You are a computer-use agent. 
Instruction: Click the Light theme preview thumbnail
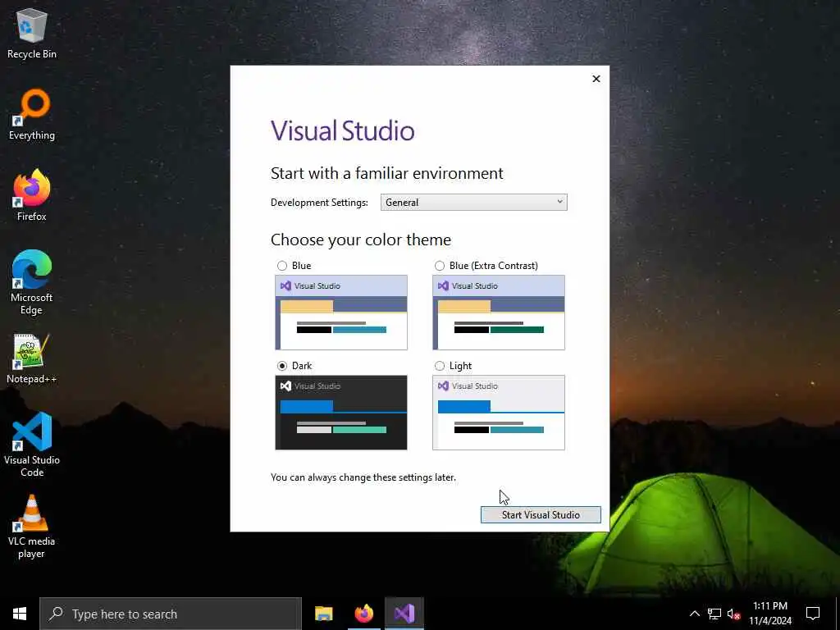[x=499, y=413]
